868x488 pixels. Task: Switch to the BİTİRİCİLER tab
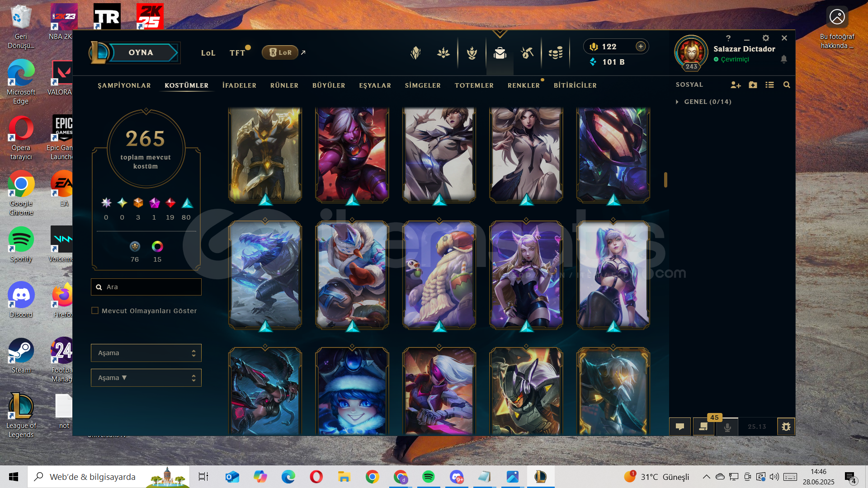(575, 85)
